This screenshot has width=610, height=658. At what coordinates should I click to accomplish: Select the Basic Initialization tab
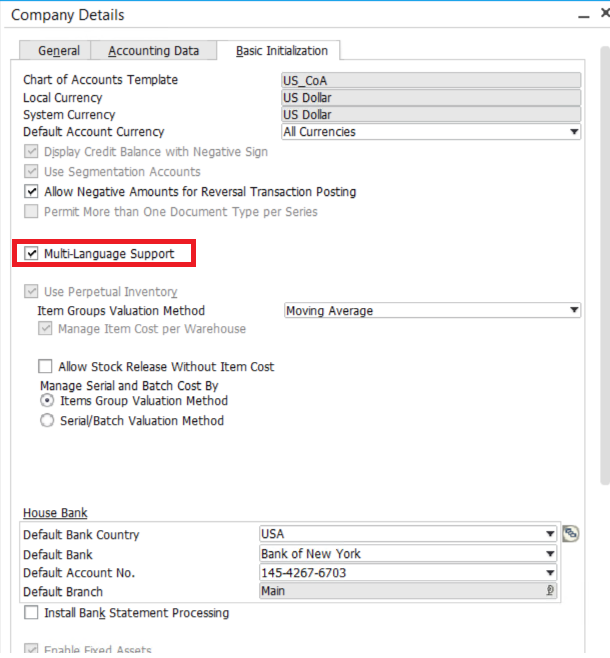(x=281, y=51)
